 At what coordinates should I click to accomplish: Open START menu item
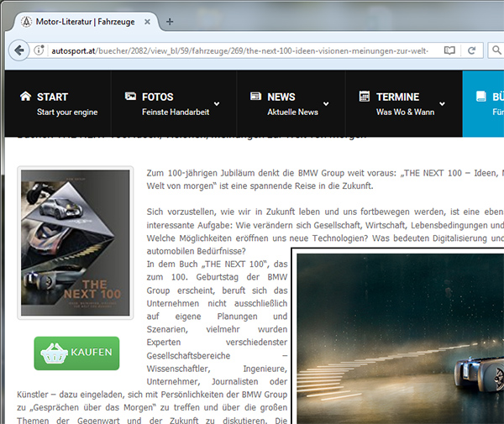[x=58, y=104]
